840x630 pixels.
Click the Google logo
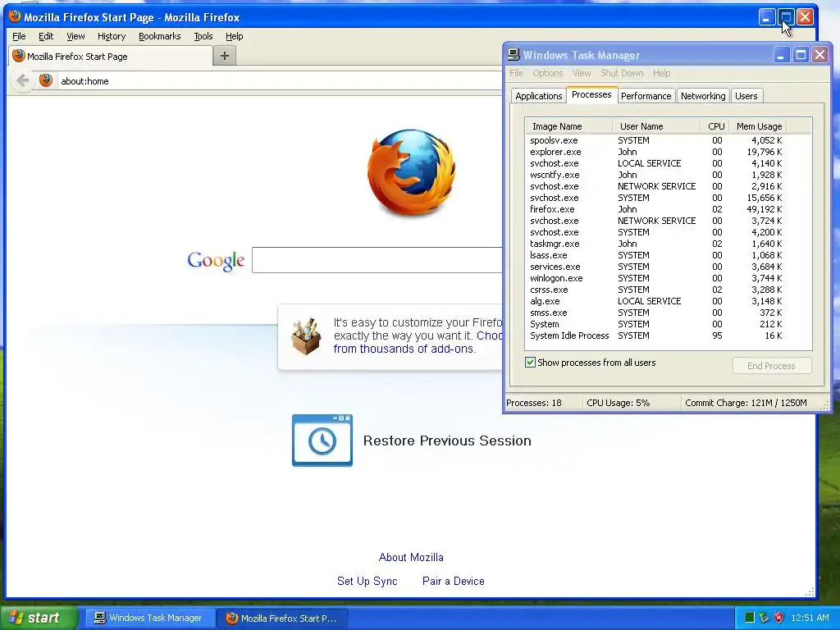(x=216, y=260)
